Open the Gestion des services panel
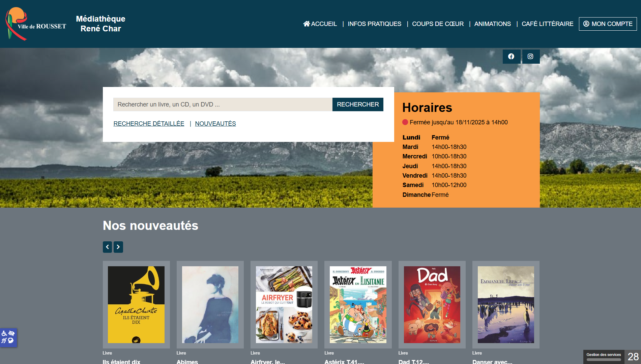This screenshot has width=641, height=364. point(604,356)
